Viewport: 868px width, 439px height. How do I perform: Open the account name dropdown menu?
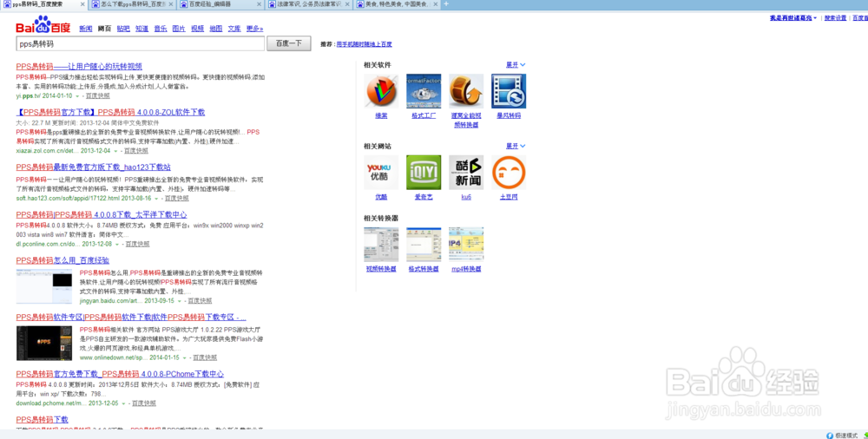point(793,17)
